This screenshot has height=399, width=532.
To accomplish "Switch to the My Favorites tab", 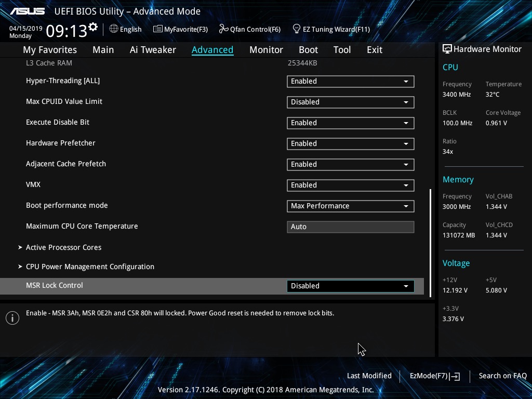I will tap(50, 50).
